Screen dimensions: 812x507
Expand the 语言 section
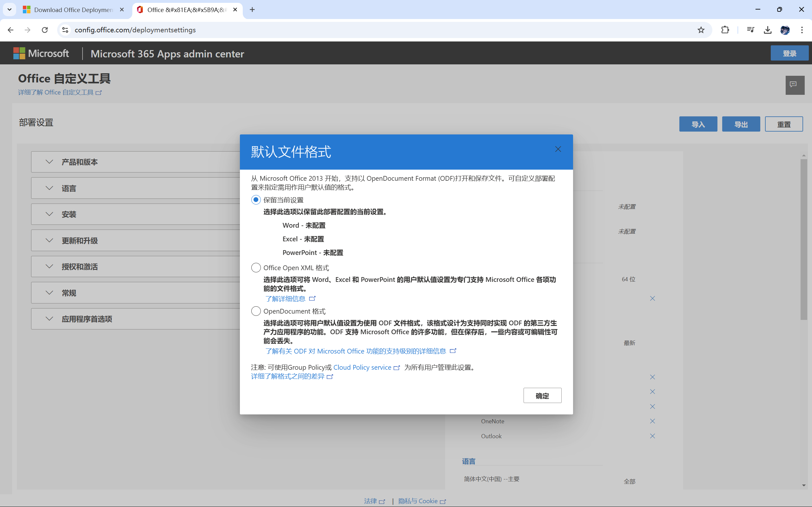[x=135, y=188]
